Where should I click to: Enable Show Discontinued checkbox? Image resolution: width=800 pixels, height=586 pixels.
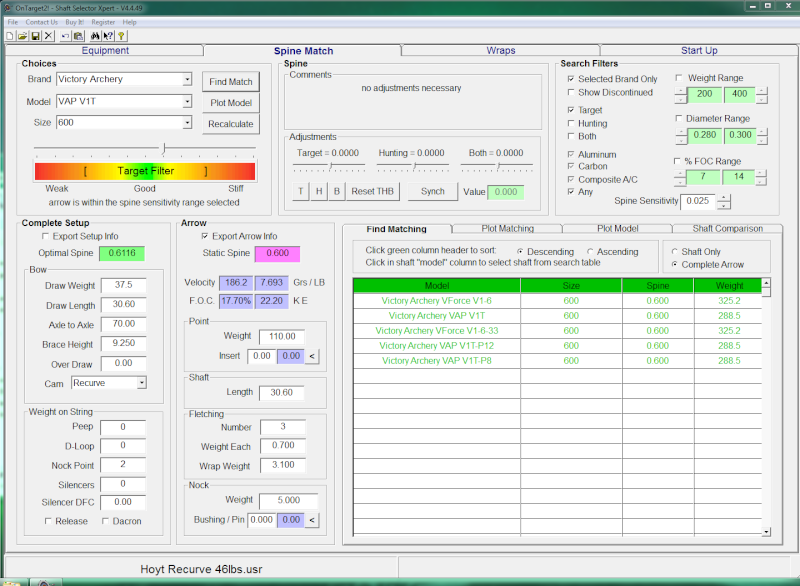571,92
